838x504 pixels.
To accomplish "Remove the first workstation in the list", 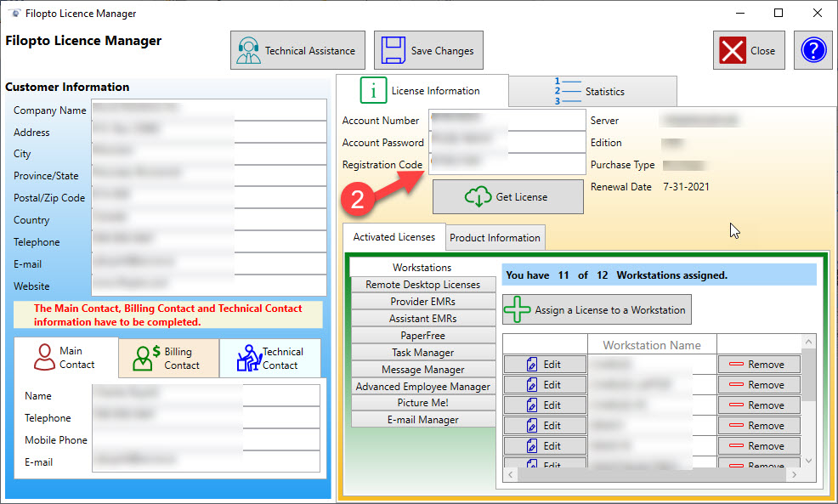I will (759, 365).
